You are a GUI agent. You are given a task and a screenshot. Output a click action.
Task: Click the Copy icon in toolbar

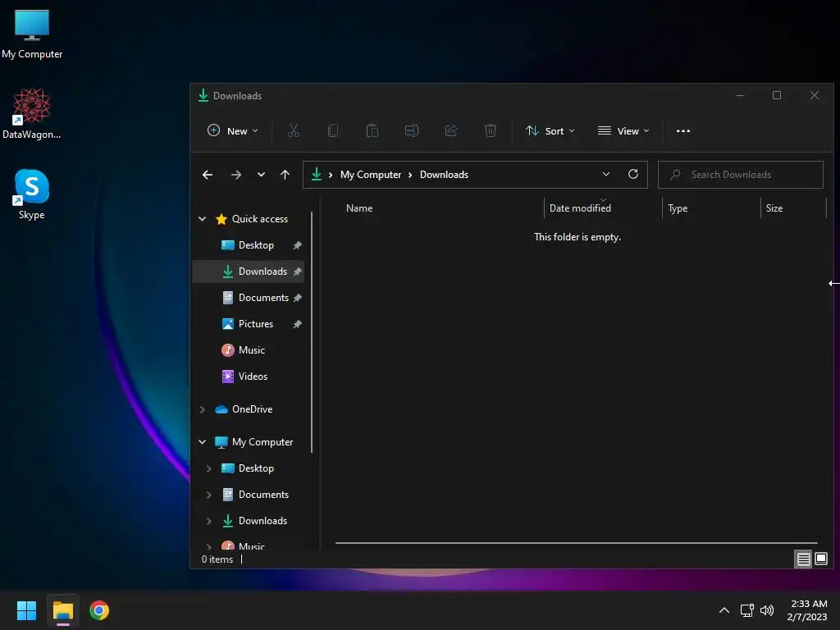coord(333,130)
